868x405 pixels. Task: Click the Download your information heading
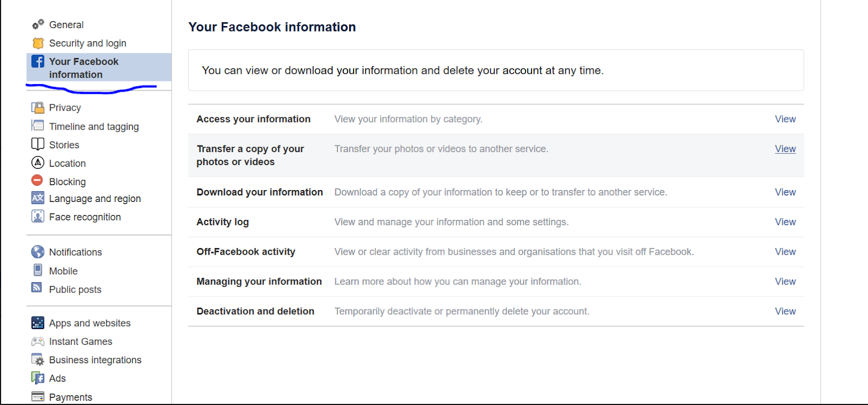[259, 192]
